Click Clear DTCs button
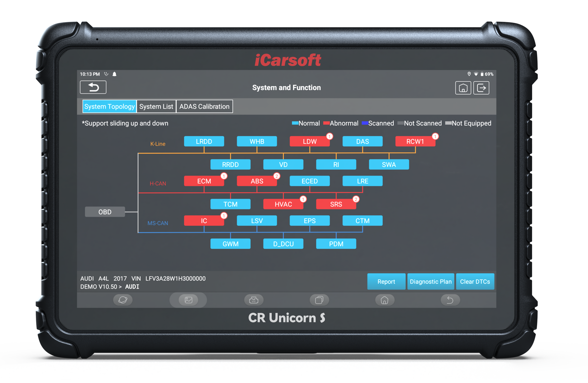588x383 pixels. 475,282
